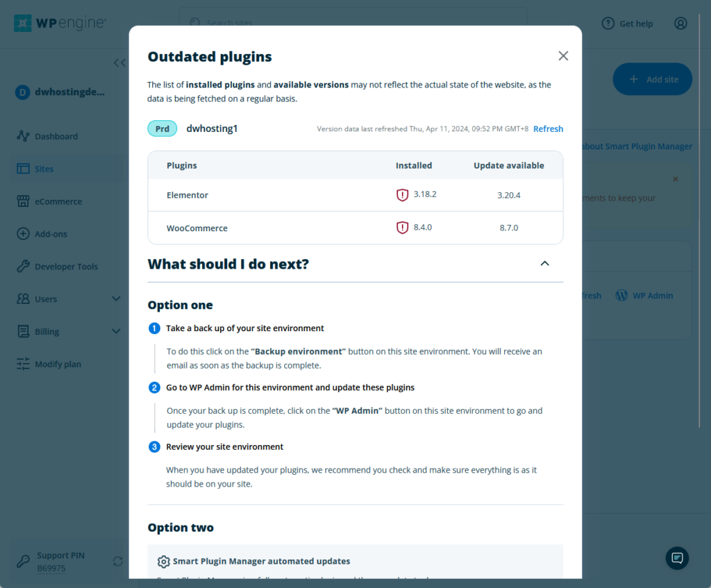Viewport: 711px width, 588px height.
Task: Click the step 1 'Take a back up' heading
Action: click(x=245, y=328)
